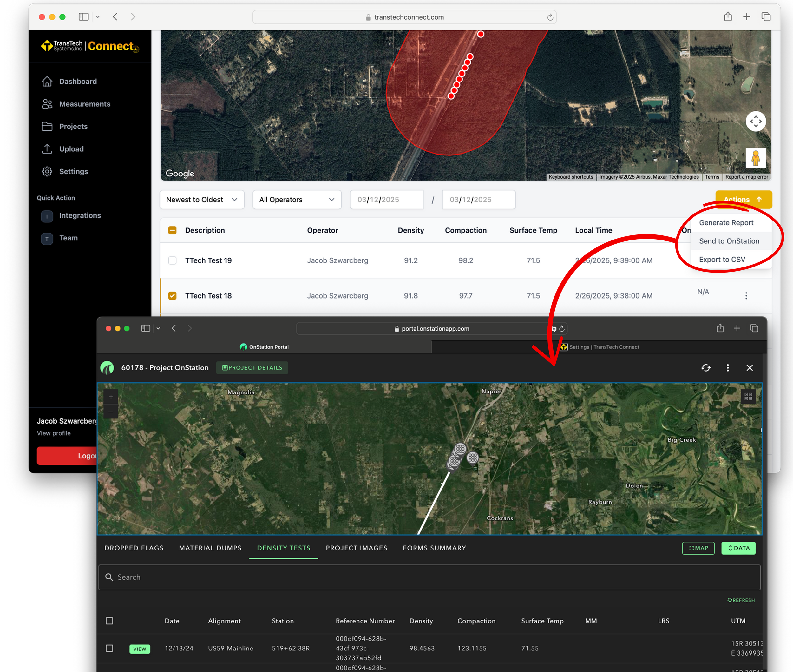The width and height of the screenshot is (793, 672).
Task: Uncheck the TTech Test 18 row checkbox
Action: coord(172,296)
